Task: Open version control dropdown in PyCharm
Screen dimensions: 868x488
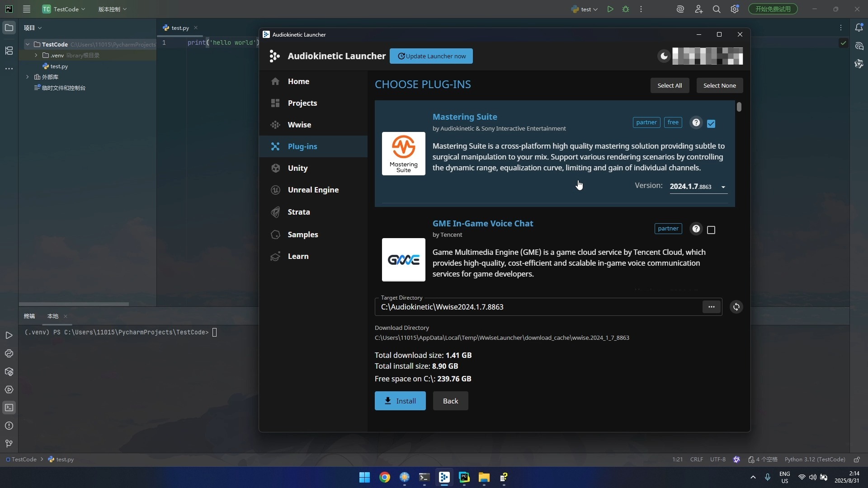Action: pos(113,9)
